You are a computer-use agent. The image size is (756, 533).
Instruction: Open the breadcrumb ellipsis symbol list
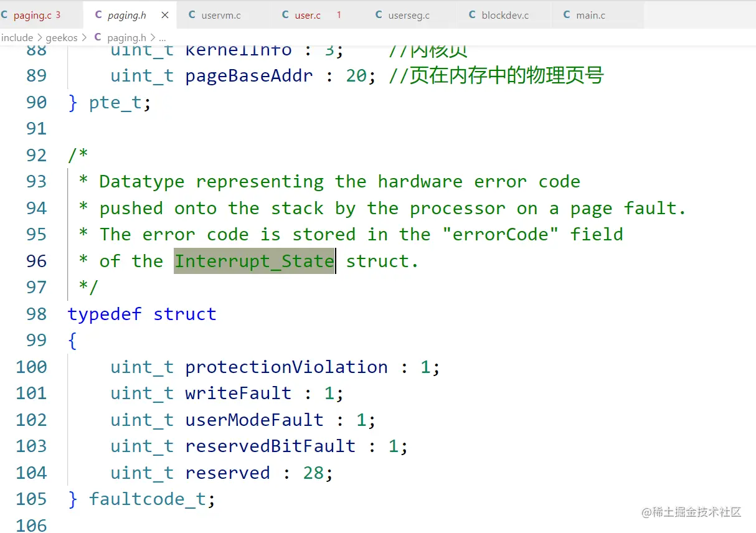(162, 39)
